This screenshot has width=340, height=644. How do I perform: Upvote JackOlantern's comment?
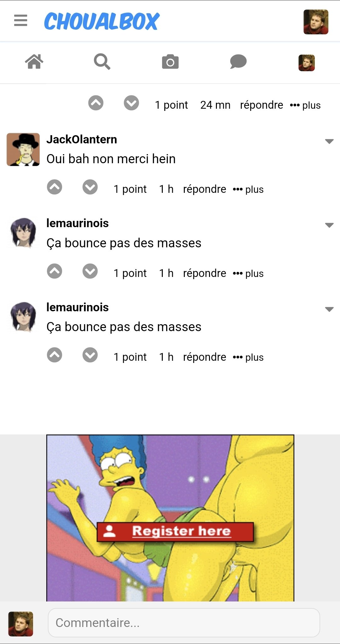coord(54,187)
